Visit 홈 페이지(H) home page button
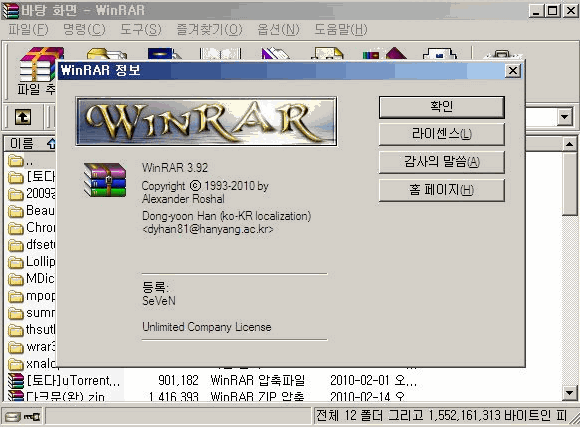580x428 pixels. tap(442, 190)
